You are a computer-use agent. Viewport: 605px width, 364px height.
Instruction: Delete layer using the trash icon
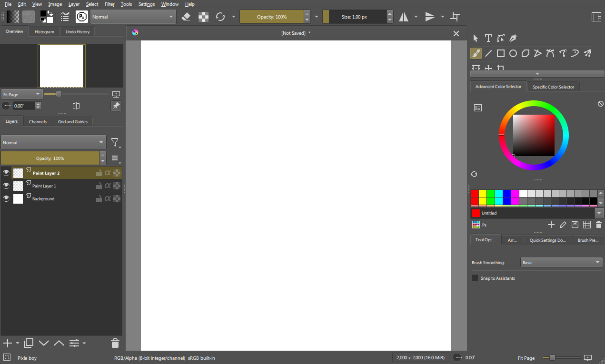[x=115, y=343]
